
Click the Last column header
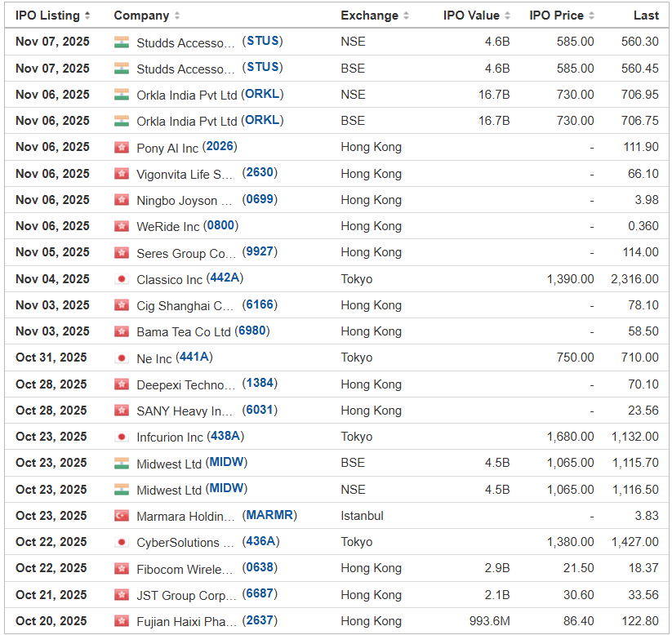pos(647,16)
